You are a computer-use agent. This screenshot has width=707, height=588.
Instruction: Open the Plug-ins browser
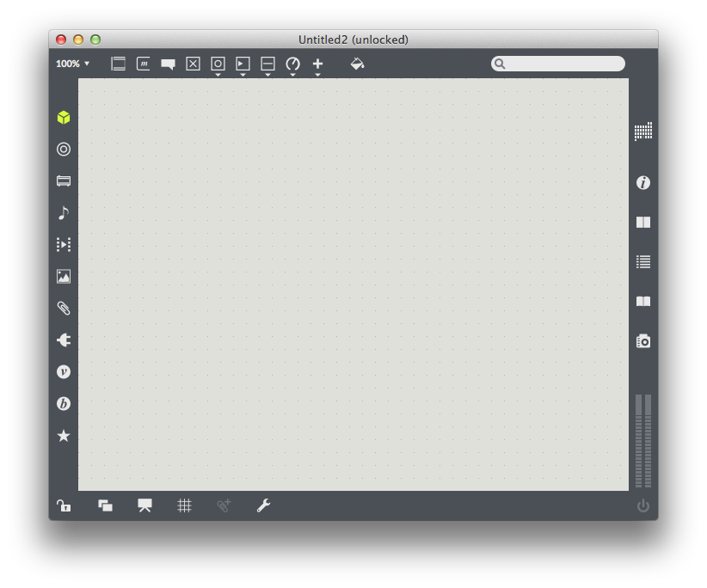pos(64,340)
